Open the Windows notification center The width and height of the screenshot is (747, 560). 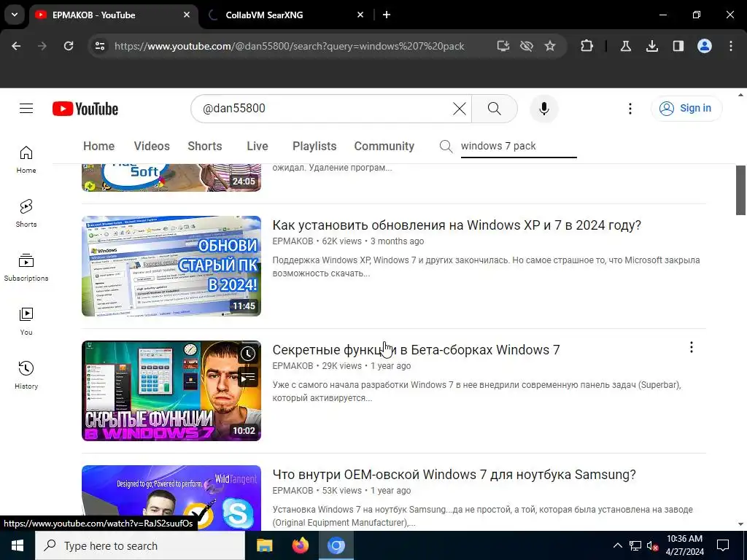[723, 545]
